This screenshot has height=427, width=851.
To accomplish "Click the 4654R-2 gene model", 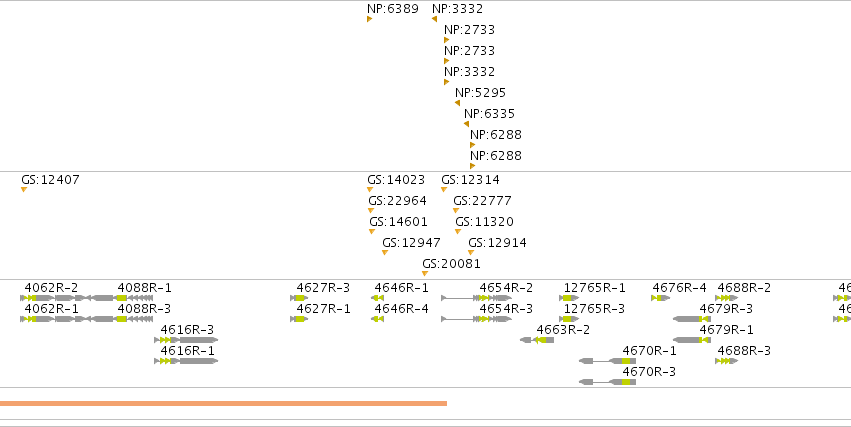I will (x=477, y=298).
